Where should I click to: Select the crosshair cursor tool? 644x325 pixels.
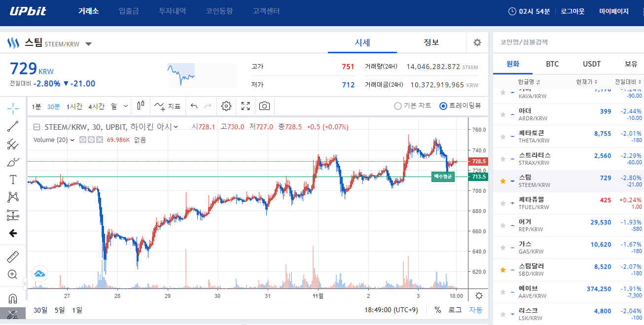coord(13,108)
